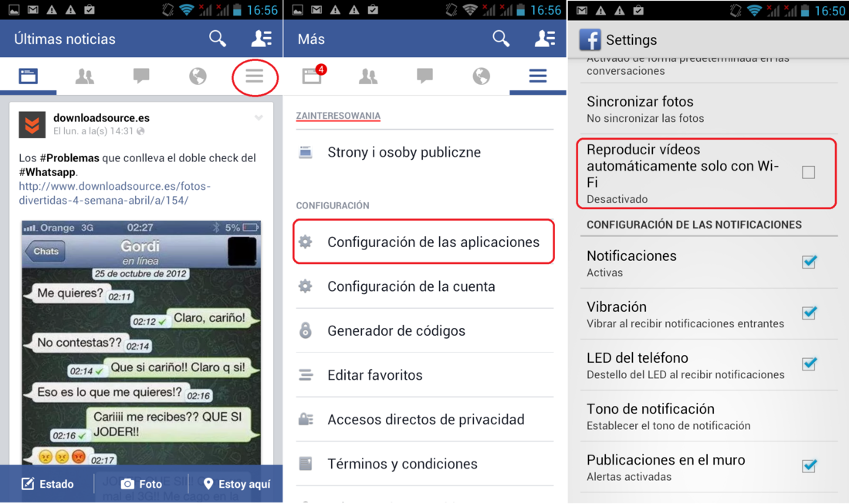Select hamburger menu tab on Más screen
The image size is (849, 504).
[x=538, y=76]
